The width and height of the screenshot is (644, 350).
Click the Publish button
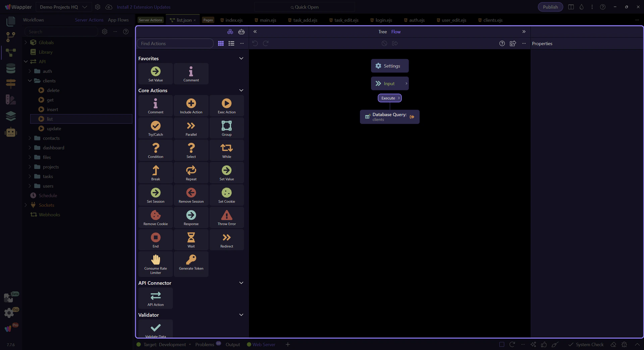tap(550, 7)
